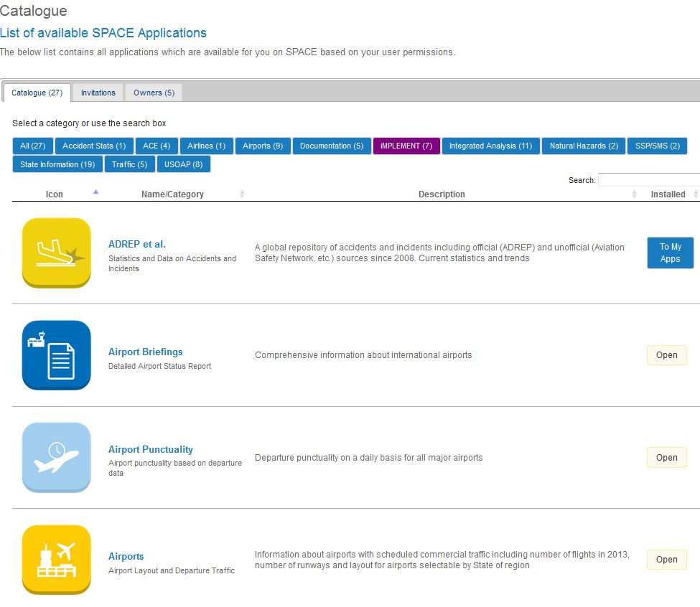Click 'Airport Layout and Departure Traffic' text

[172, 570]
